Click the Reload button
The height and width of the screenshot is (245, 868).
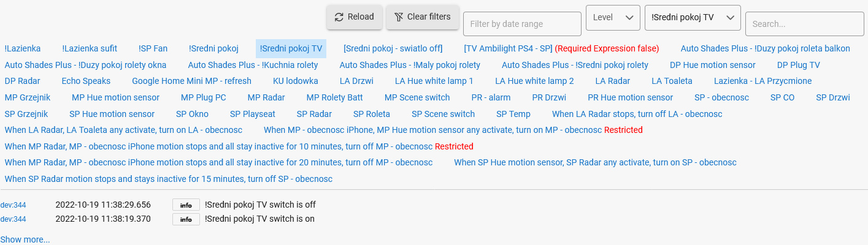point(355,17)
